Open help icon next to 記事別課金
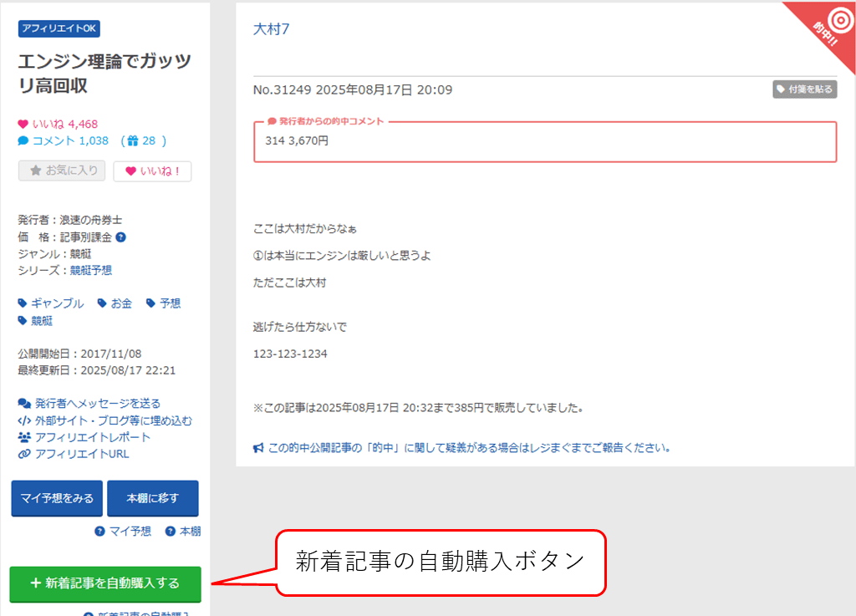 [120, 237]
